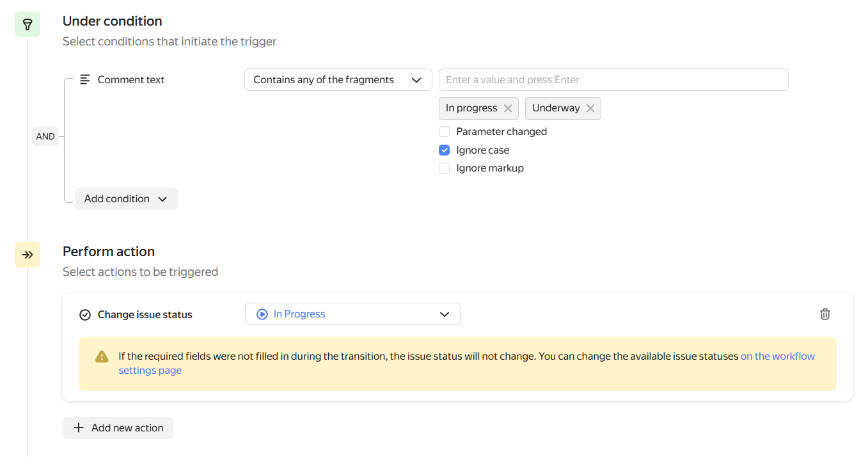Uncheck the Ignore case checkbox
Screen dimensions: 868x457
pos(445,150)
